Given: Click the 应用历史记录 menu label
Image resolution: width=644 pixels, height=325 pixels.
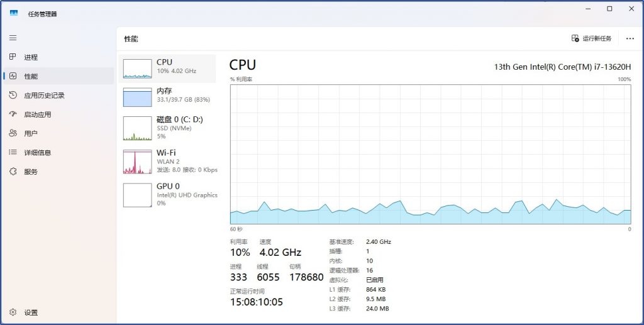Looking at the screenshot, I should 44,96.
